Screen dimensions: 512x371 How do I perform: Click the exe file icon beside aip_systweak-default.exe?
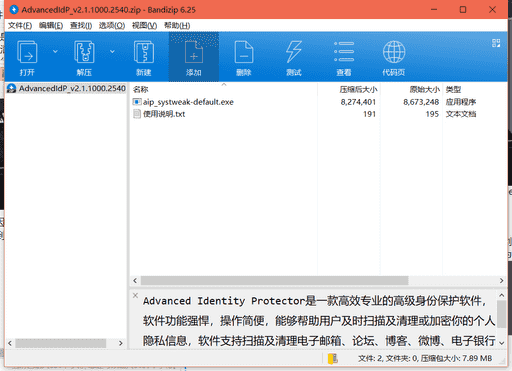(x=137, y=102)
